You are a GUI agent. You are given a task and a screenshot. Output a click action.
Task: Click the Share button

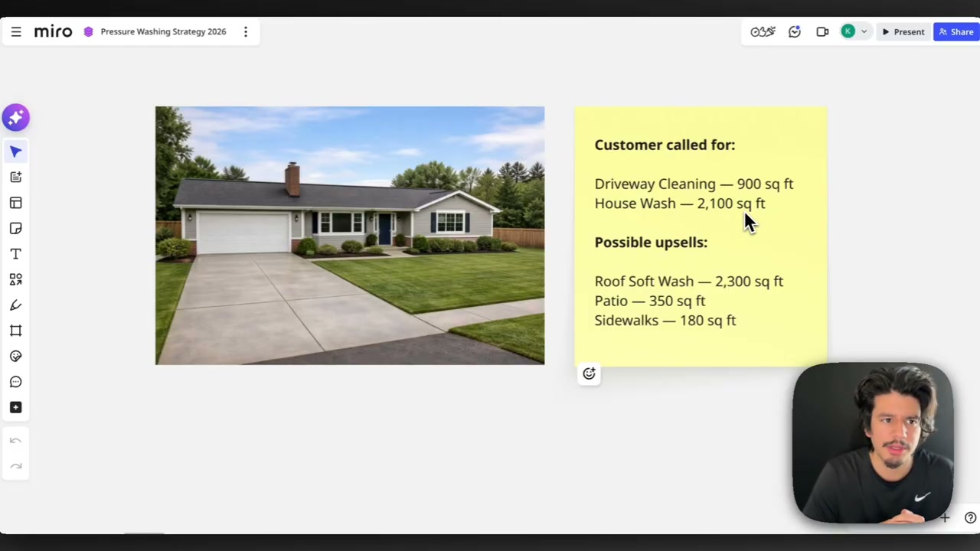(x=956, y=32)
